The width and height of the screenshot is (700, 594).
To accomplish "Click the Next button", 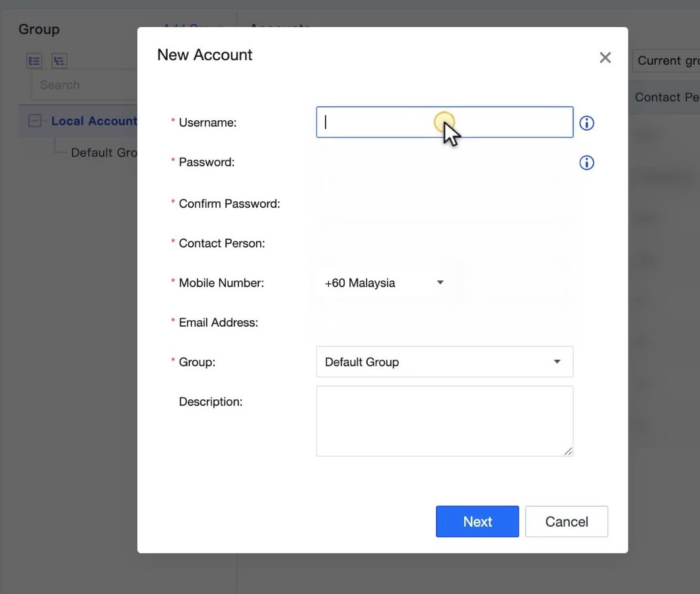I will [x=477, y=521].
